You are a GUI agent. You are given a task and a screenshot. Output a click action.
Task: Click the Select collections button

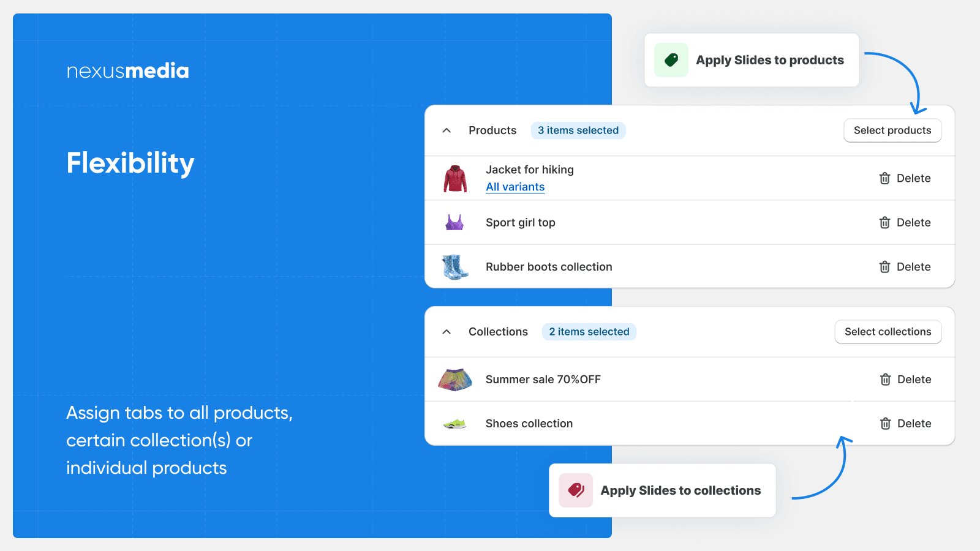point(888,331)
